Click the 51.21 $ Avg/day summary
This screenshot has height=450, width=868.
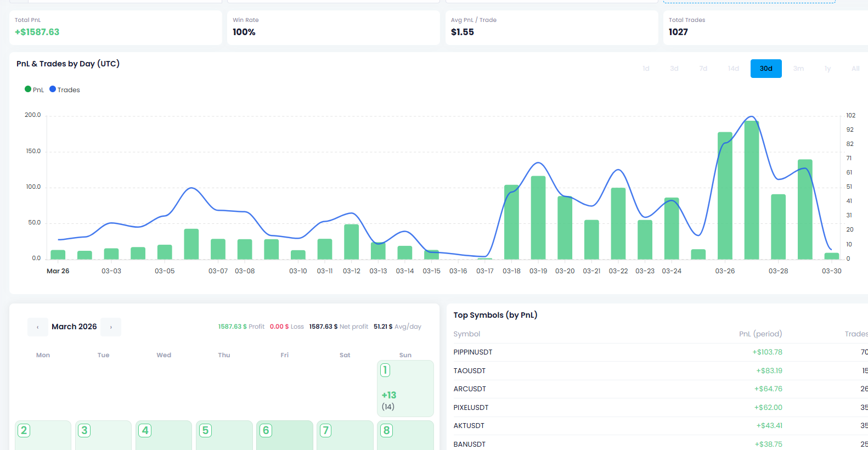coord(397,327)
